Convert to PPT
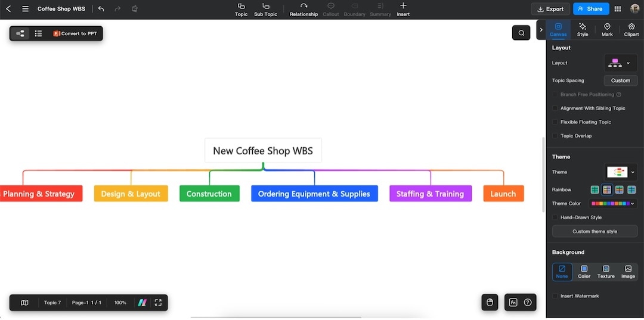 pos(75,33)
